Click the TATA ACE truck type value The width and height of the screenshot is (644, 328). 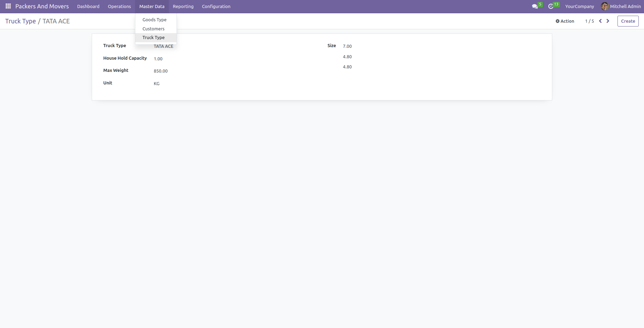164,46
